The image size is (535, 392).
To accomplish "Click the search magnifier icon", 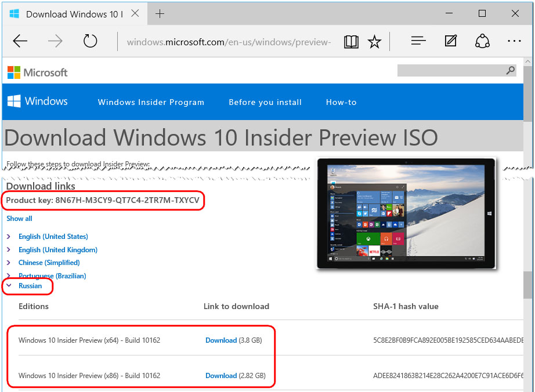I will click(511, 71).
